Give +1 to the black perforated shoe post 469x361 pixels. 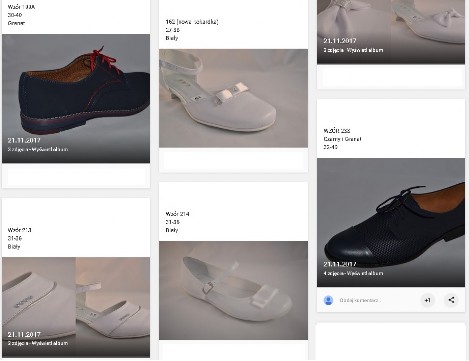point(428,300)
